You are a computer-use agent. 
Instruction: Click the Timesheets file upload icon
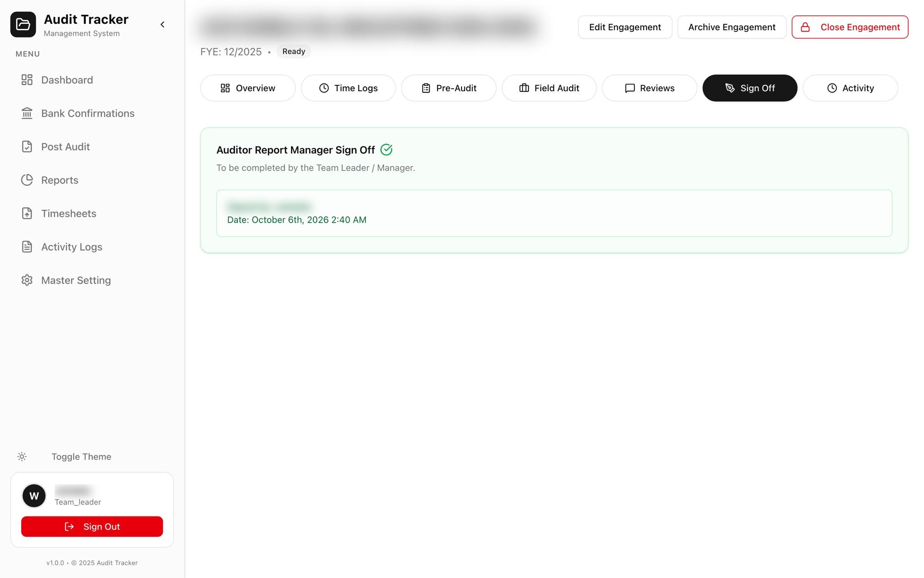[x=27, y=214]
